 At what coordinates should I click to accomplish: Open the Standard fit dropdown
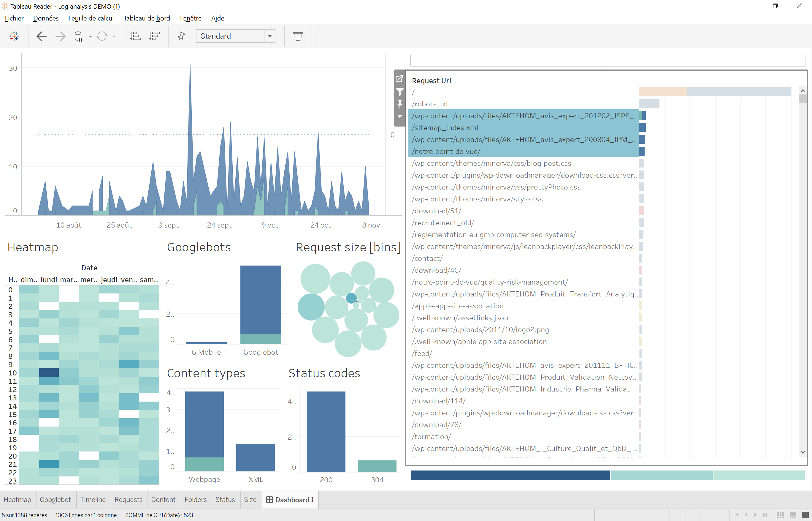[269, 36]
